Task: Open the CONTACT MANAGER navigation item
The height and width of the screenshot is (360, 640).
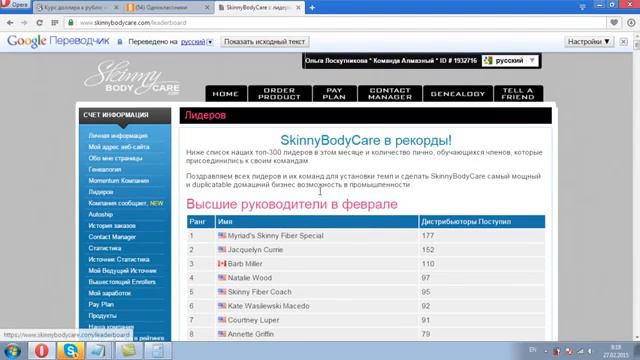Action: click(x=390, y=93)
